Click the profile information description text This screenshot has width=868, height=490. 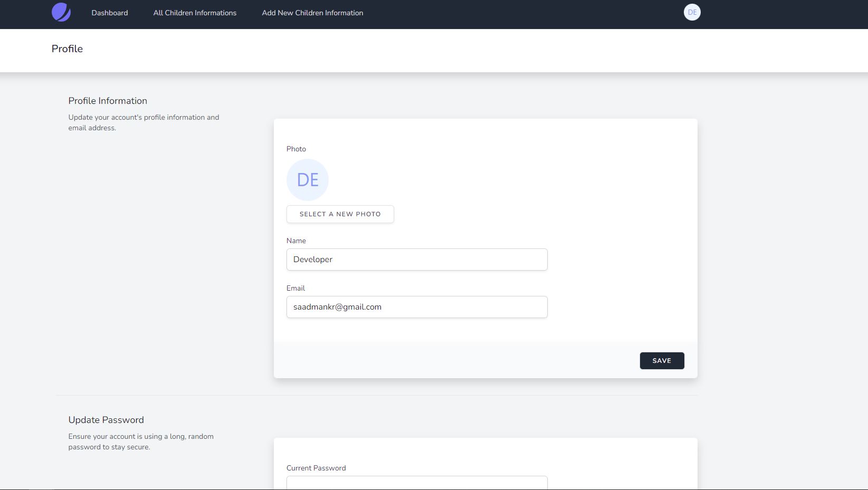[x=144, y=122]
